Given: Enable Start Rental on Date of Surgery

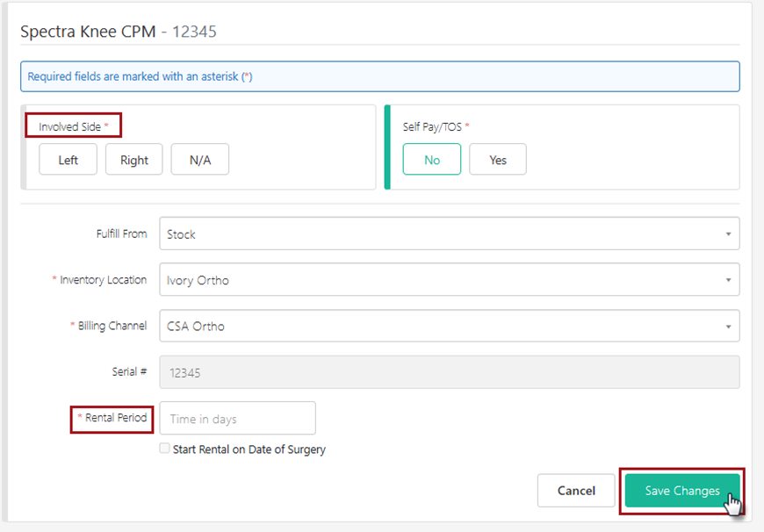Looking at the screenshot, I should [165, 449].
